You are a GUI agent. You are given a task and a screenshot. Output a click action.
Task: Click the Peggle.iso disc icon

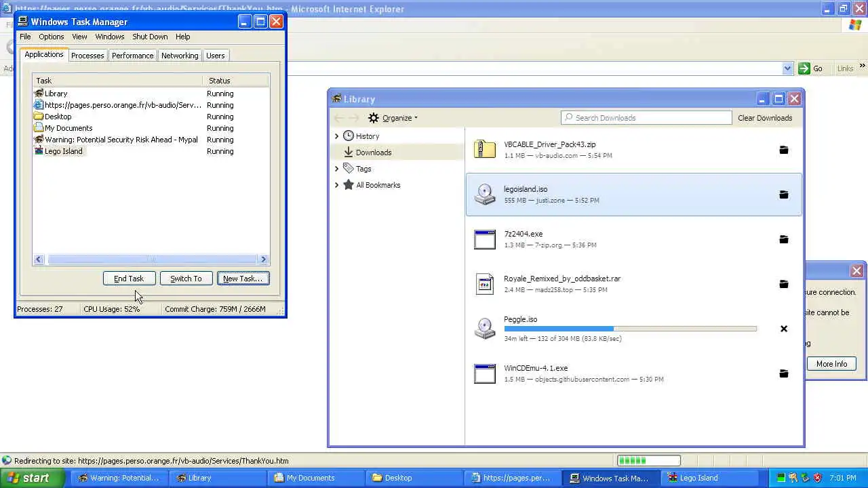point(484,328)
